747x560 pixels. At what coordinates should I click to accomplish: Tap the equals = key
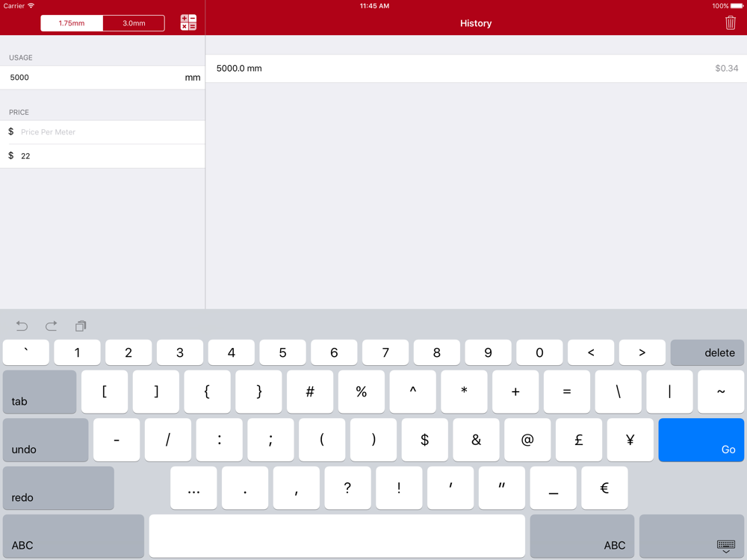tap(567, 392)
